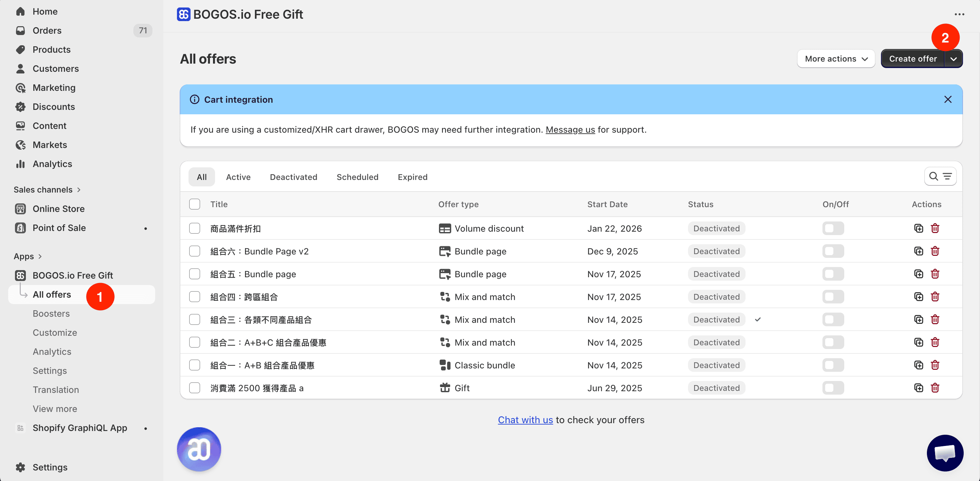Delete the 商品滿件折扣 offer

935,228
